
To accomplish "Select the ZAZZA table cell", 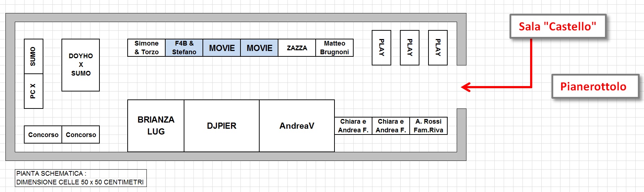I will click(297, 48).
